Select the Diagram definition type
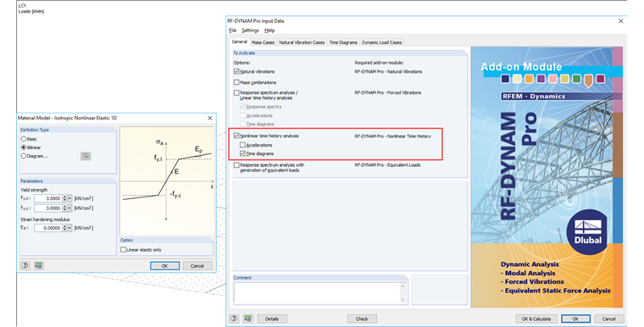Screen dimensions: 644x327 24,156
